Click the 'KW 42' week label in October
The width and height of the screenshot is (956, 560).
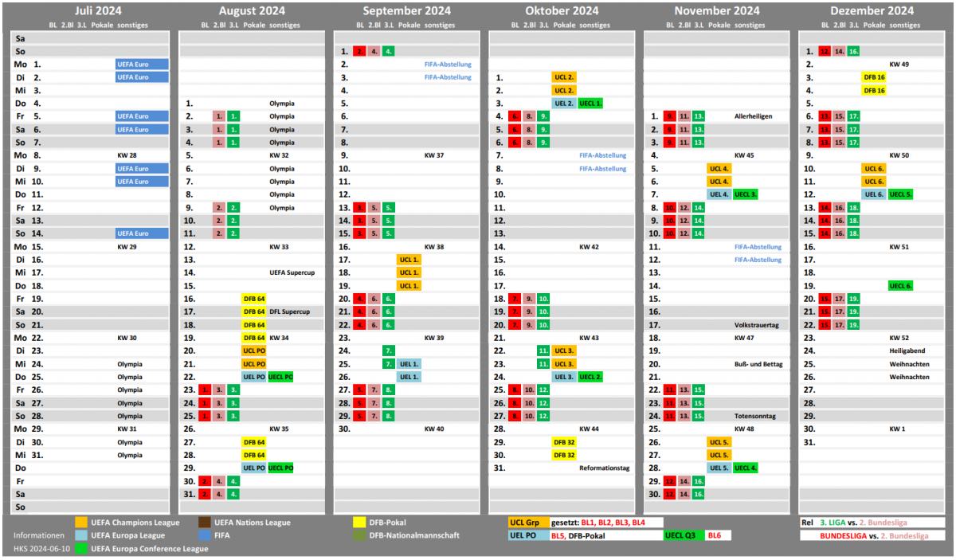click(589, 247)
